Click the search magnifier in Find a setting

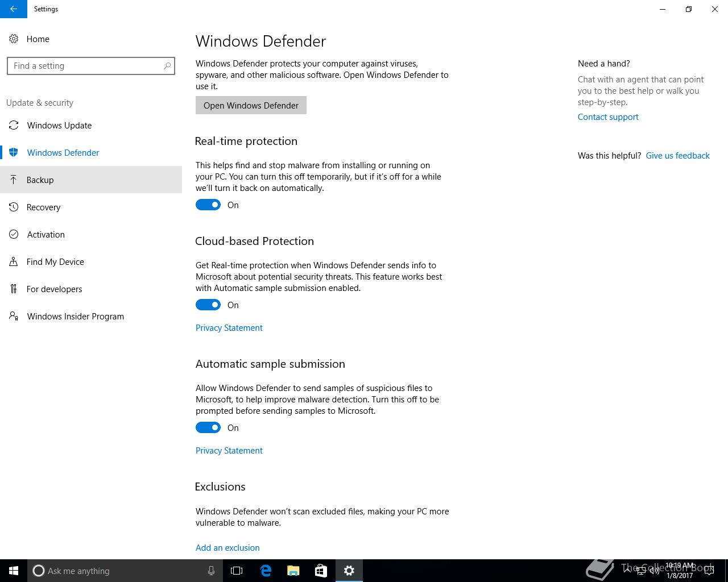(167, 66)
